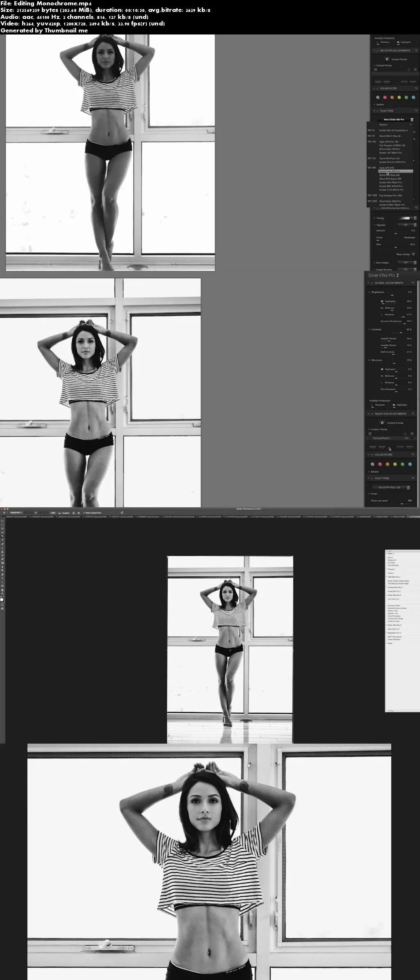Toggle Global Adjustments checkmark in Silver Efex panel
This screenshot has width=420, height=980.
[x=372, y=283]
